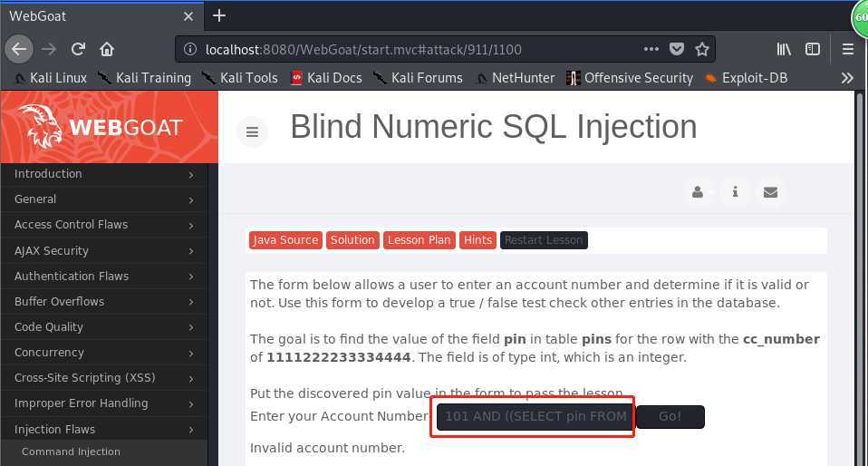This screenshot has width=868, height=466.
Task: Open the Command Injection lesson
Action: [x=71, y=451]
